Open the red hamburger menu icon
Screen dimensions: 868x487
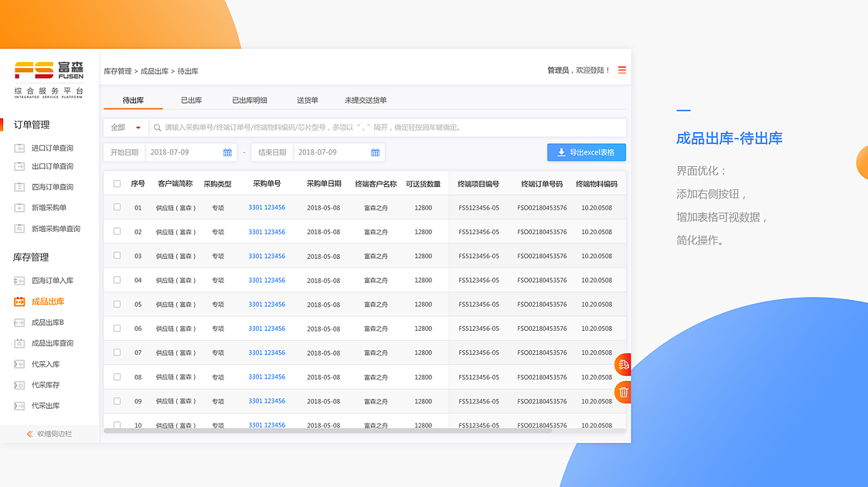[622, 70]
